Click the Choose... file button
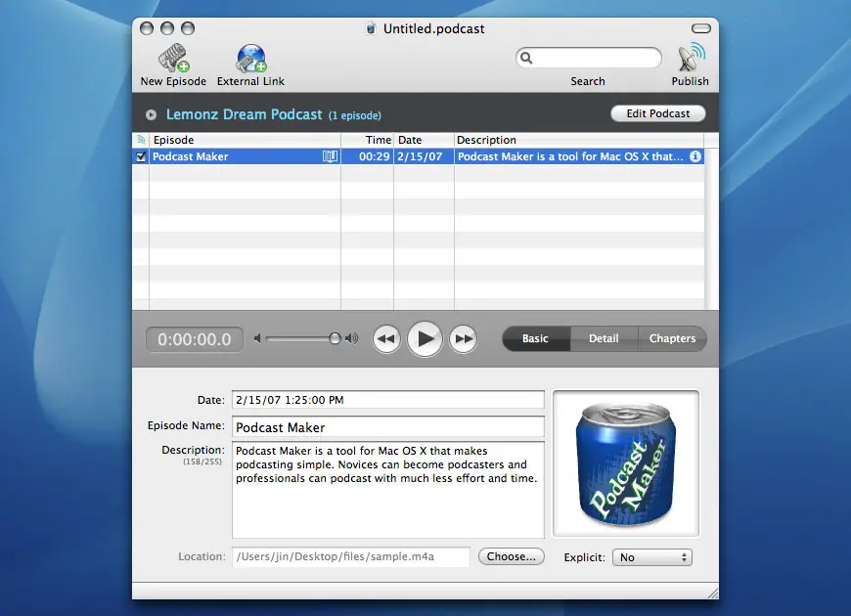 coord(511,556)
